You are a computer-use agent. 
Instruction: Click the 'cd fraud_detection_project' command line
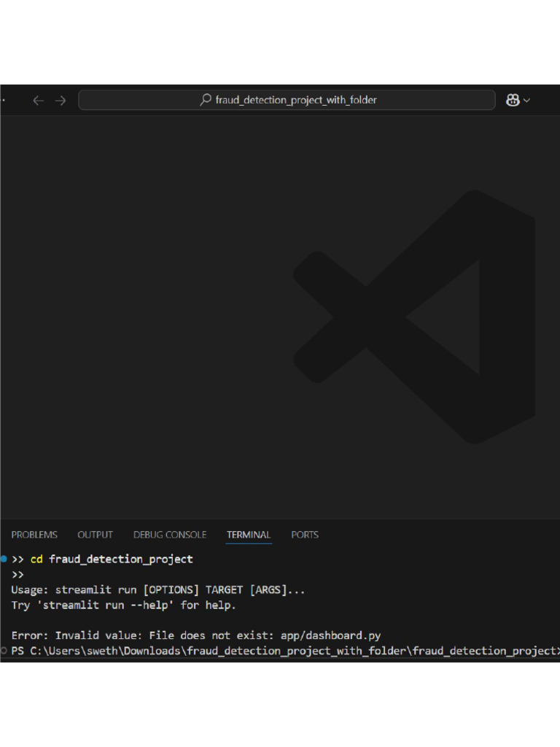(x=112, y=560)
